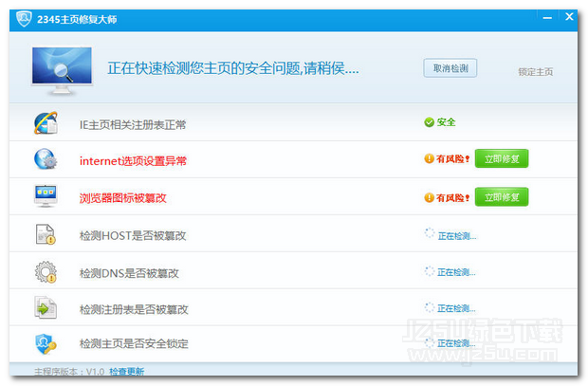Click the spinner next to 检测注册表是否被篡改
Image resolution: width=588 pixels, height=386 pixels.
coord(430,307)
